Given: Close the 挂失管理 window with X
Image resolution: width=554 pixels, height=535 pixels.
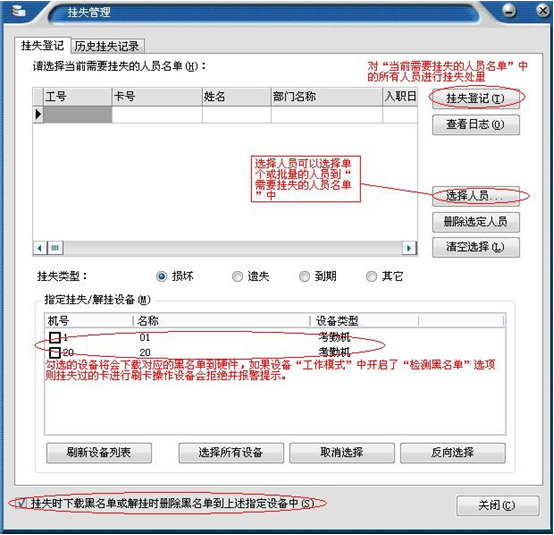Looking at the screenshot, I should point(543,10).
